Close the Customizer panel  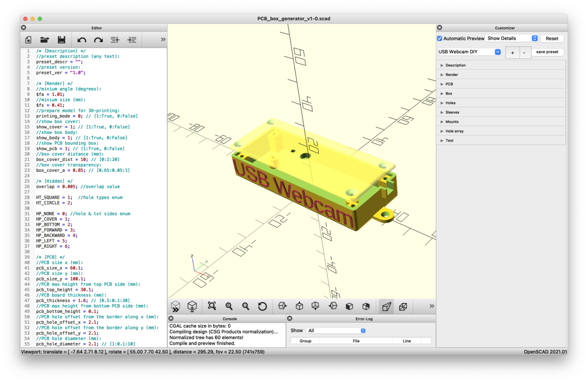click(440, 28)
